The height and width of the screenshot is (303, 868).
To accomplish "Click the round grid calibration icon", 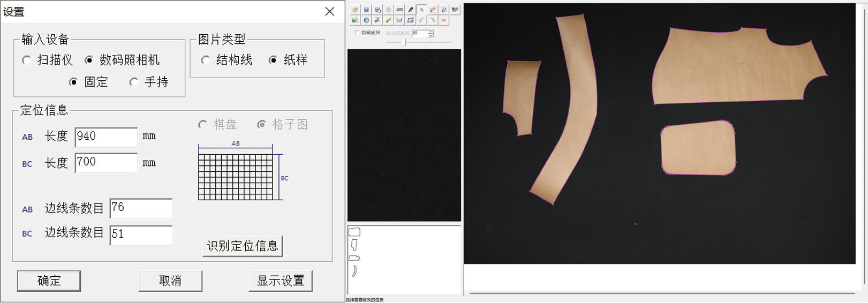I will click(x=366, y=20).
